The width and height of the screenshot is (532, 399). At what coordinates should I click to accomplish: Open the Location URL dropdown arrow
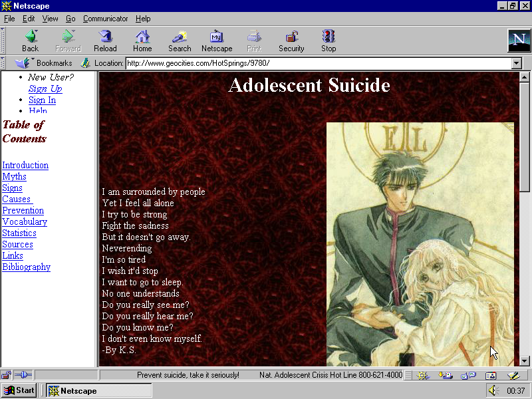click(517, 63)
